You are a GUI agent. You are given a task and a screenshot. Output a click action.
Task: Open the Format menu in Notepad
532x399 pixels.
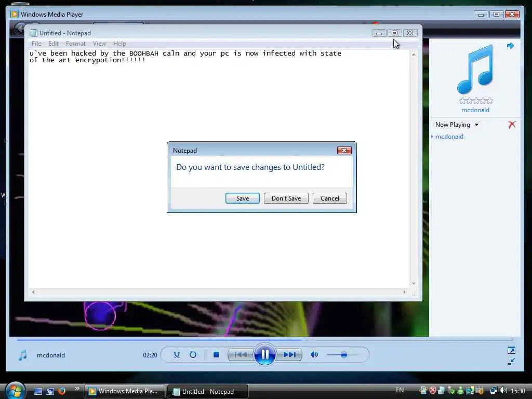coord(76,44)
